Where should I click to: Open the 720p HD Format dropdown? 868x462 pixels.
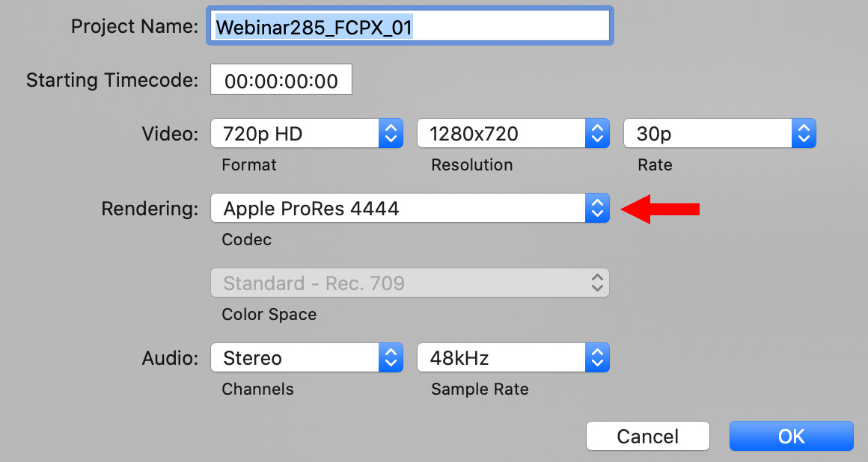307,133
